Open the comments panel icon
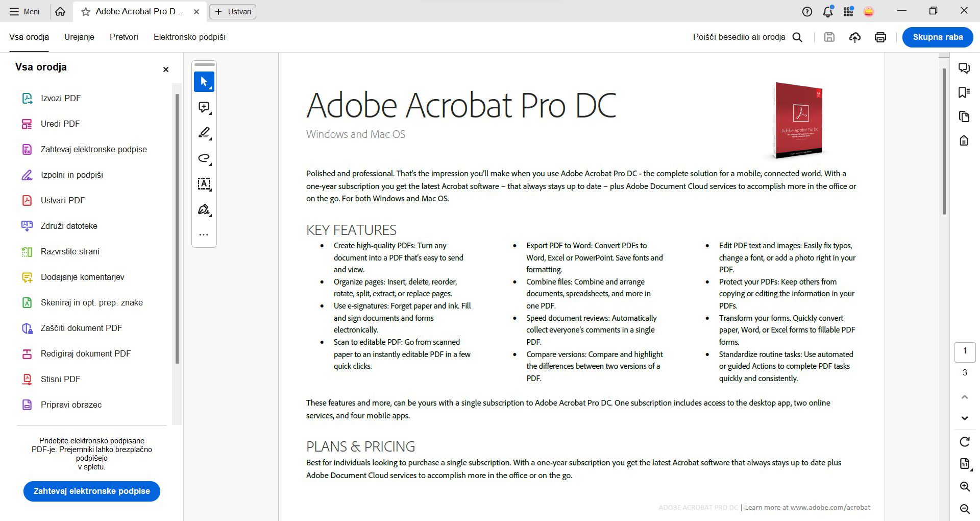The image size is (980, 521). click(964, 68)
